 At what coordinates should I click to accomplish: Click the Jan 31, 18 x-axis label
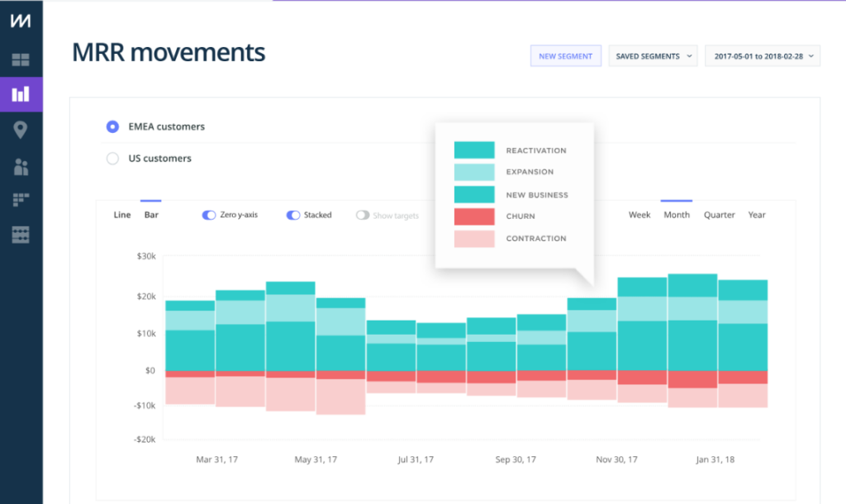(x=715, y=459)
